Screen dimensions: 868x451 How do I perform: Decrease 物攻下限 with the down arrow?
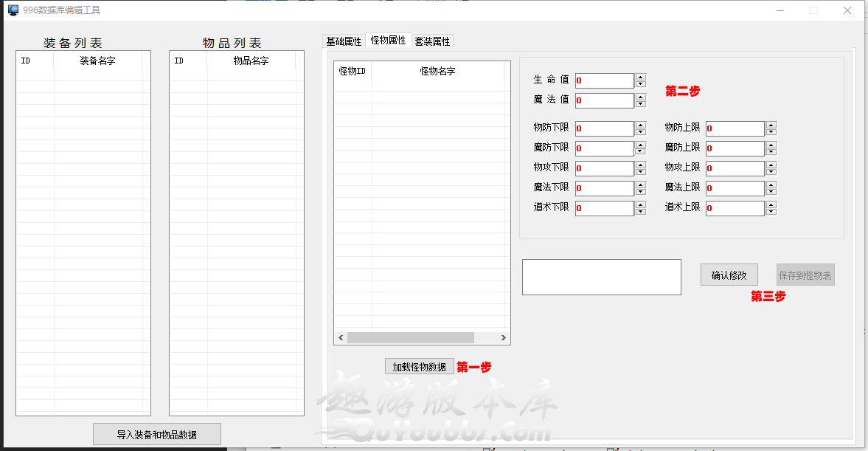641,172
